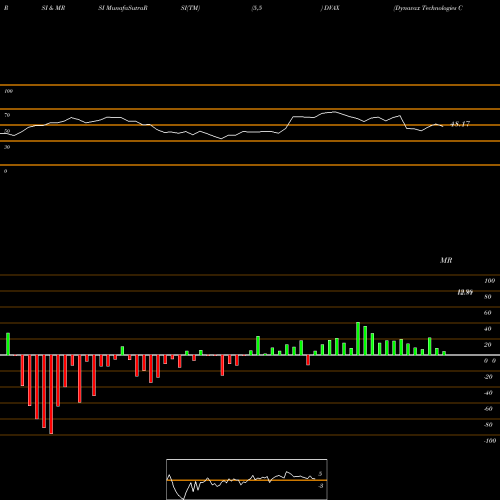Select the DVAX ticker text in the header
This screenshot has width=500, height=500.
click(331, 8)
